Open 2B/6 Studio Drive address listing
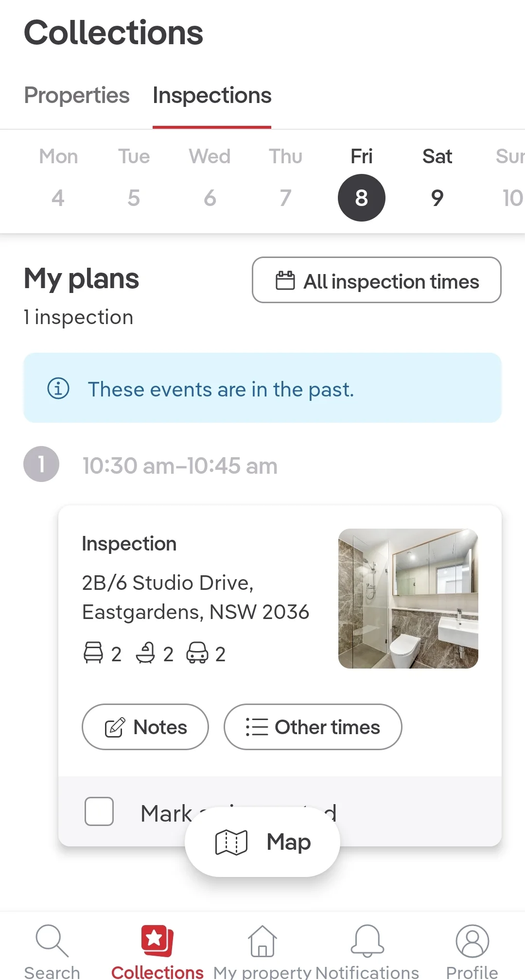This screenshot has height=980, width=525. click(195, 597)
